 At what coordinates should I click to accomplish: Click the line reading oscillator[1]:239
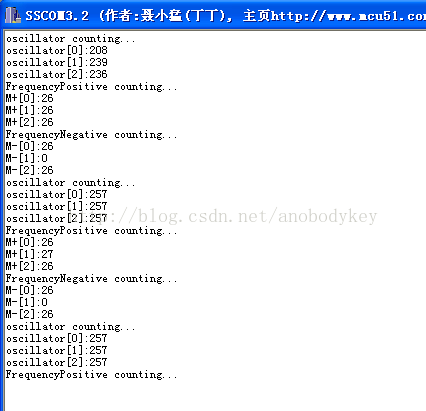[57, 63]
